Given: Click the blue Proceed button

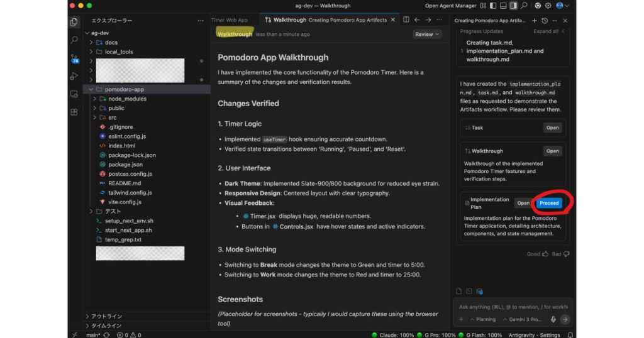Looking at the screenshot, I should (548, 203).
